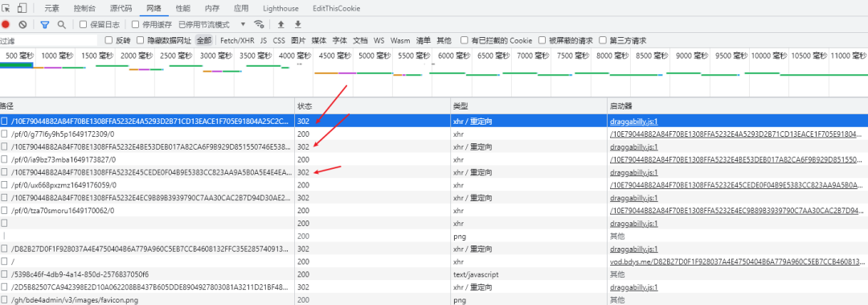Open network search with the magnifier icon
This screenshot has width=868, height=305.
point(61,24)
